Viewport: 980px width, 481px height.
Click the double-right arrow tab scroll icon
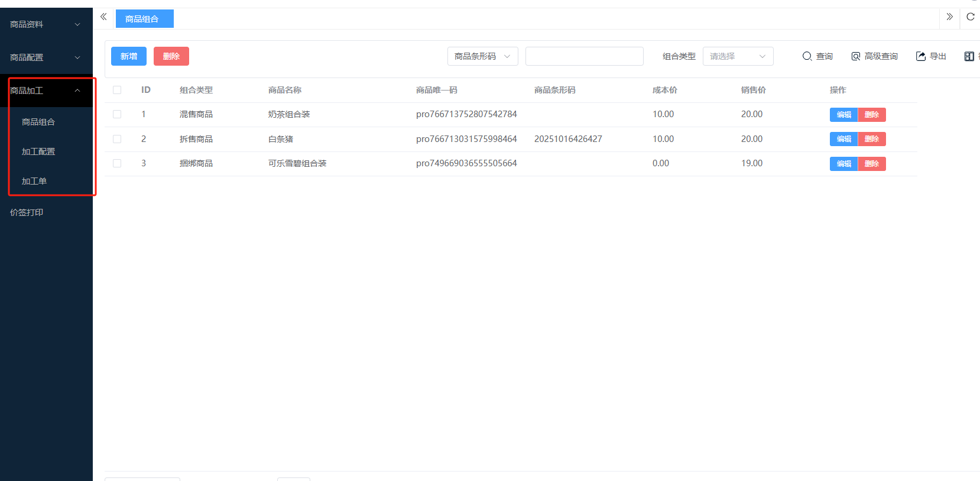click(x=949, y=17)
